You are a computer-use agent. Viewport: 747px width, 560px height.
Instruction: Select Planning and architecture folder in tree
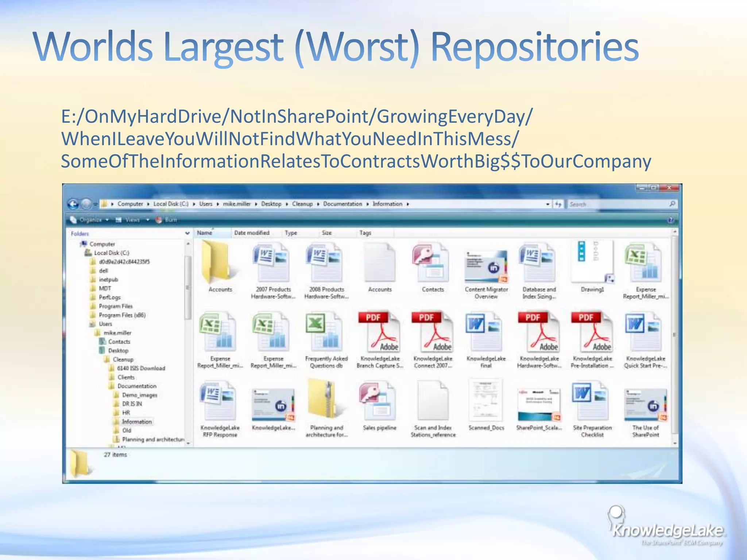[x=153, y=439]
